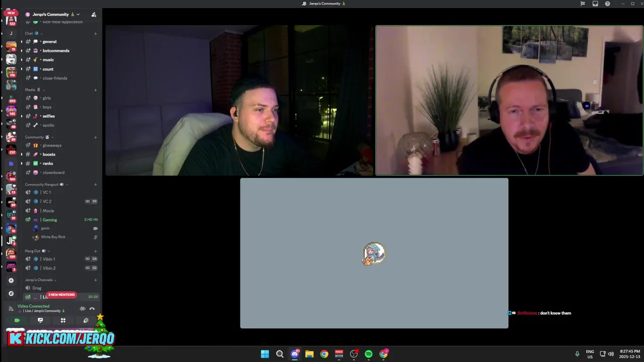Screen dimensions: 644x362
Task: Click the Video Connected status label
Action: pyautogui.click(x=33, y=306)
